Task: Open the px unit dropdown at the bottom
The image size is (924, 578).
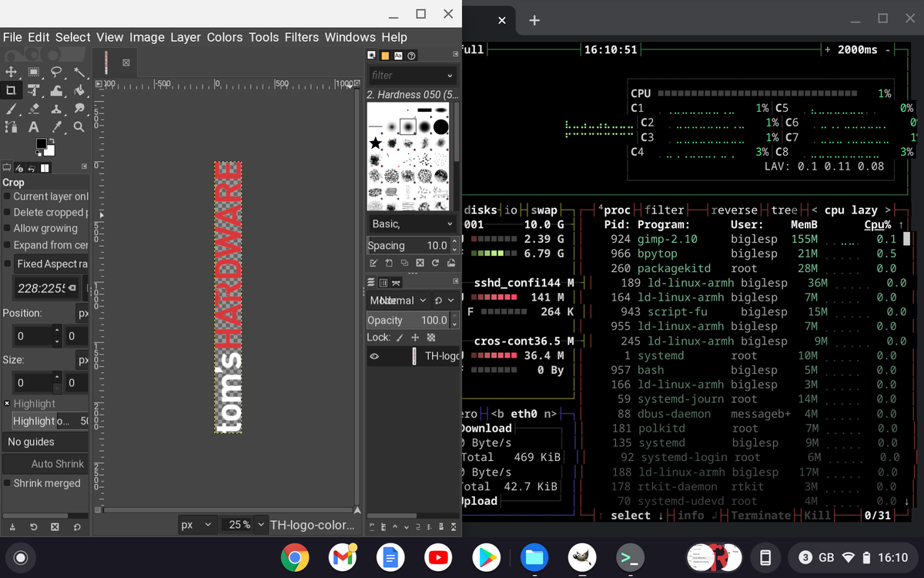Action: (x=196, y=524)
